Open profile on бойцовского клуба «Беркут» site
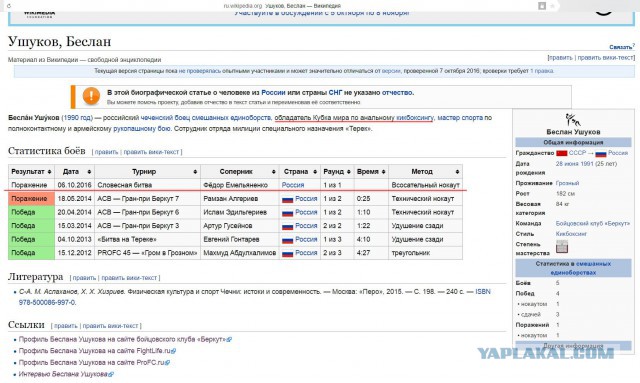Image resolution: width=640 pixels, height=383 pixels. tap(122, 339)
